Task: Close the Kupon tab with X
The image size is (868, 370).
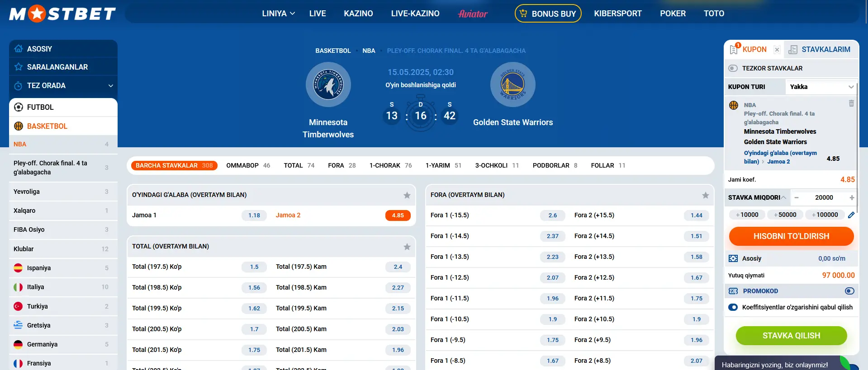Action: click(777, 50)
